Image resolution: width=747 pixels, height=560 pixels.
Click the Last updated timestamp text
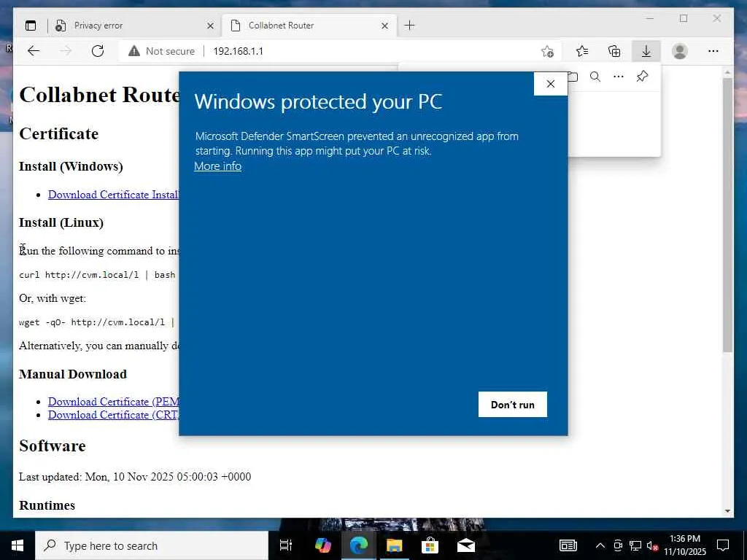click(x=135, y=477)
